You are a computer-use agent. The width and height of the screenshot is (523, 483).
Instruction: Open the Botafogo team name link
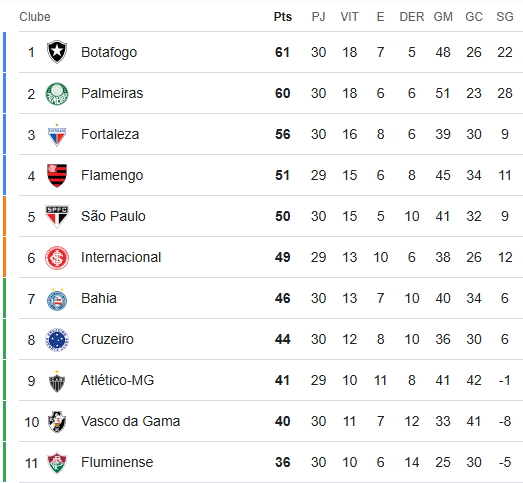(x=109, y=52)
